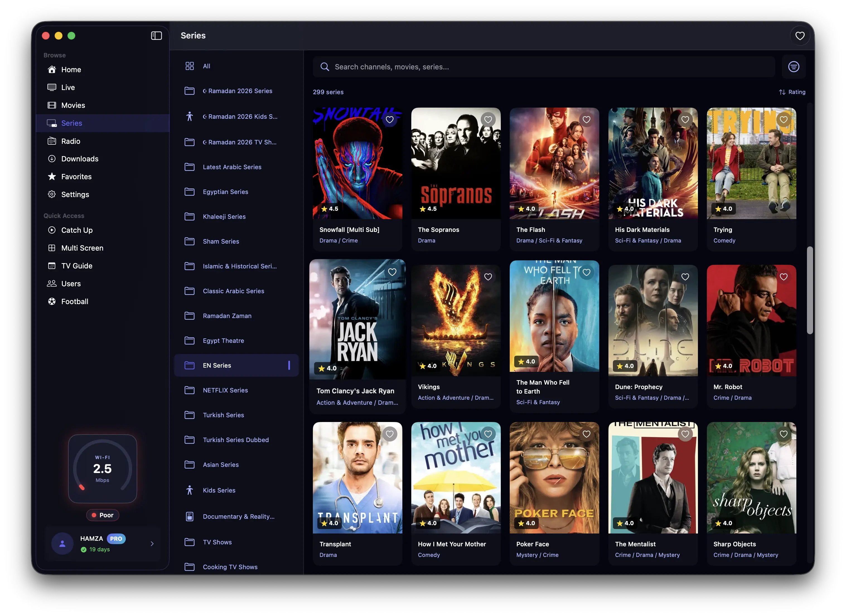The height and width of the screenshot is (616, 846).
Task: Click the Settings gear icon
Action: pyautogui.click(x=52, y=194)
